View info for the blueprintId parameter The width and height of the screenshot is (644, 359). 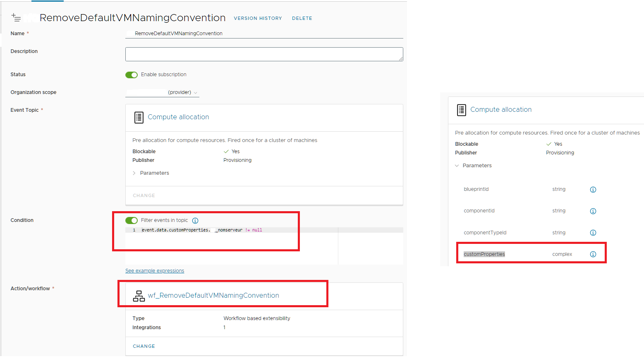593,189
